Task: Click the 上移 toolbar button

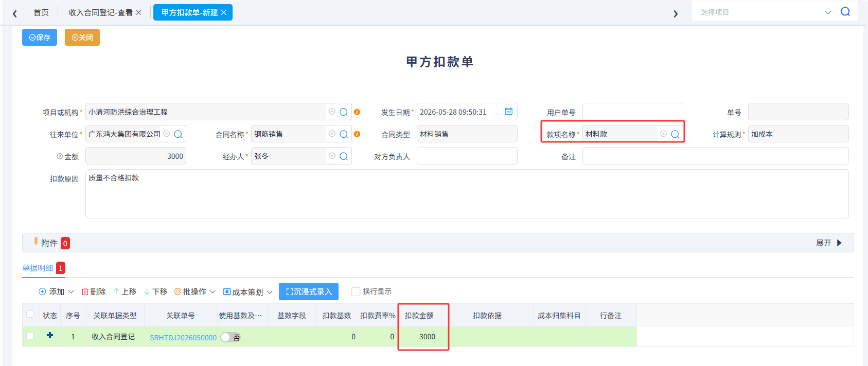Action: click(x=125, y=291)
